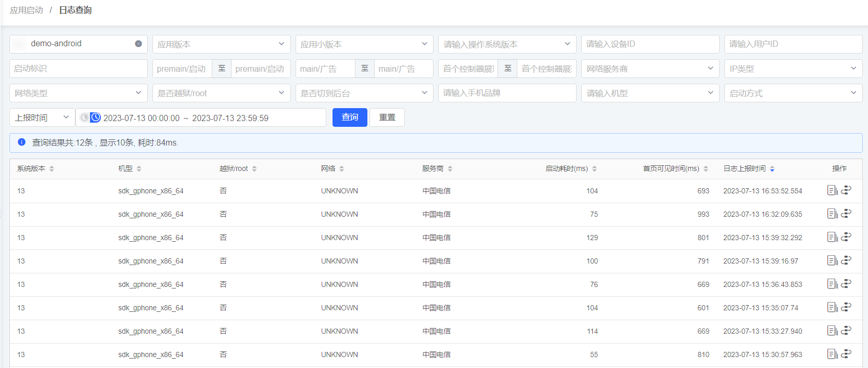The image size is (868, 368).
Task: Focus the 启动标识 field
Action: [79, 69]
